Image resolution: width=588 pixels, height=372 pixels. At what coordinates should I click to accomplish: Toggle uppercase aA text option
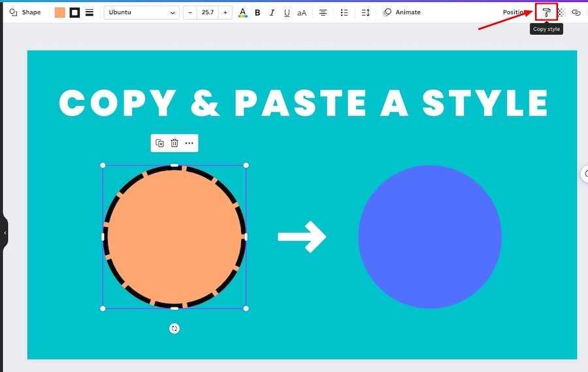click(x=302, y=12)
